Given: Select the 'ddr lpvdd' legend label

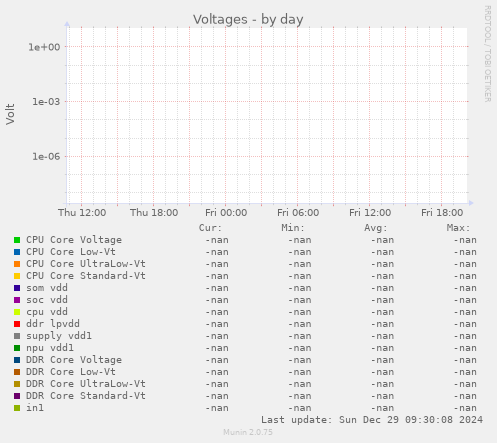Looking at the screenshot, I should (x=53, y=324).
